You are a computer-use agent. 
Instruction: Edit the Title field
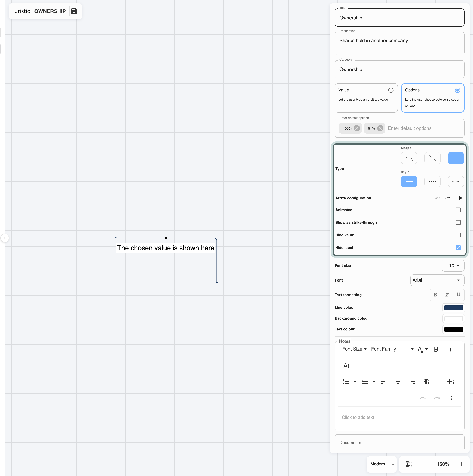coord(399,18)
